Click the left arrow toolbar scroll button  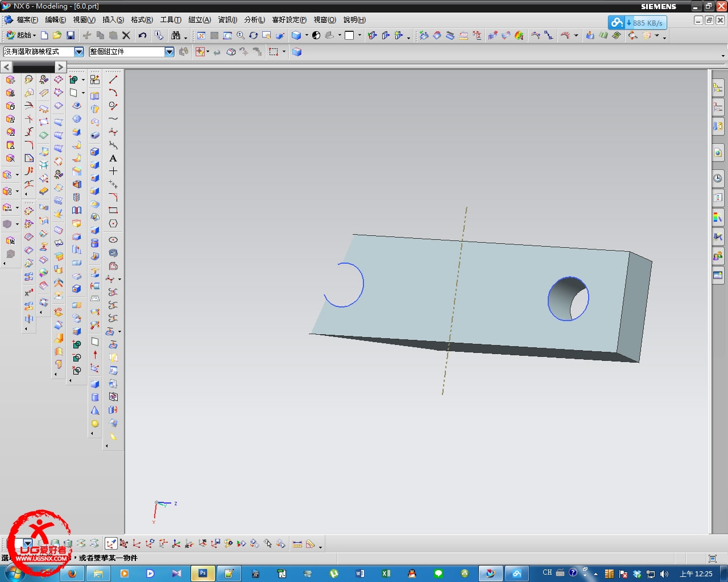pos(7,67)
